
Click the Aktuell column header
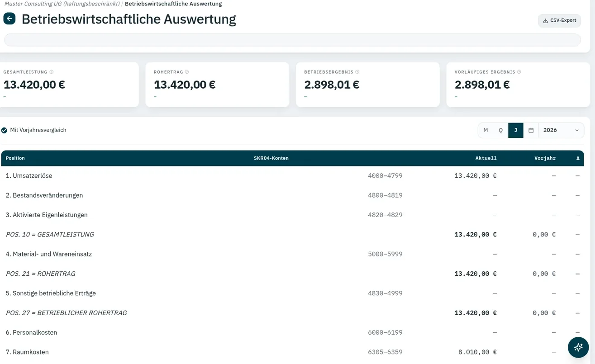pos(486,158)
